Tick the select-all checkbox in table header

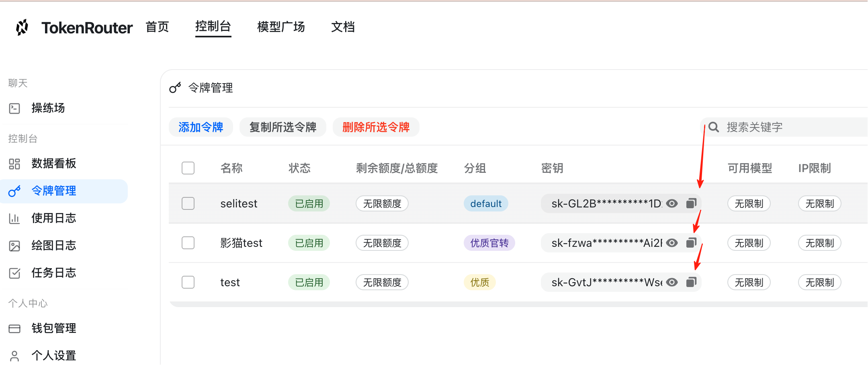pos(188,168)
